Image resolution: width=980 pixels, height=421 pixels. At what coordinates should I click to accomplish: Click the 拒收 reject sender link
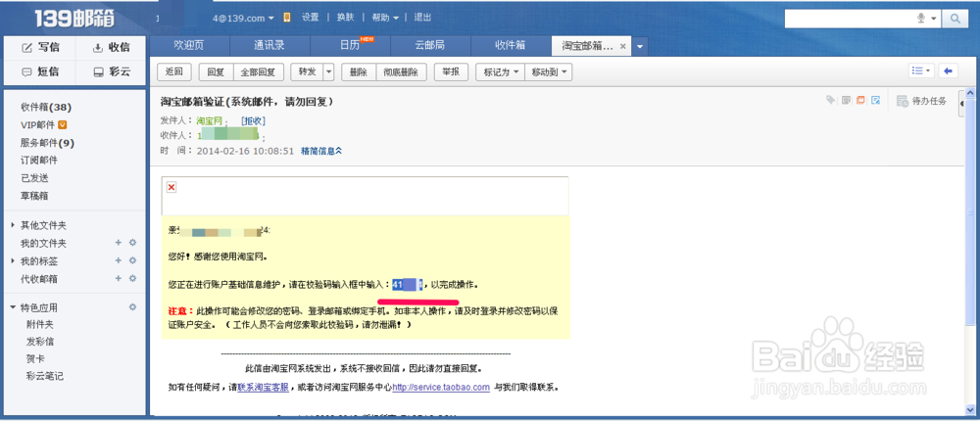[x=254, y=120]
